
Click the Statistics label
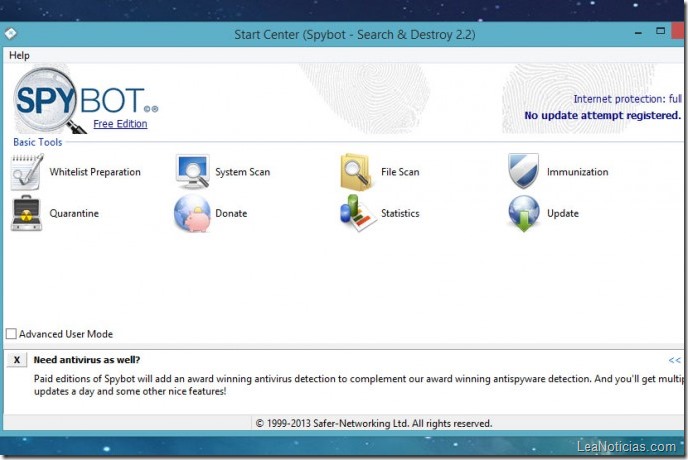pyautogui.click(x=400, y=213)
